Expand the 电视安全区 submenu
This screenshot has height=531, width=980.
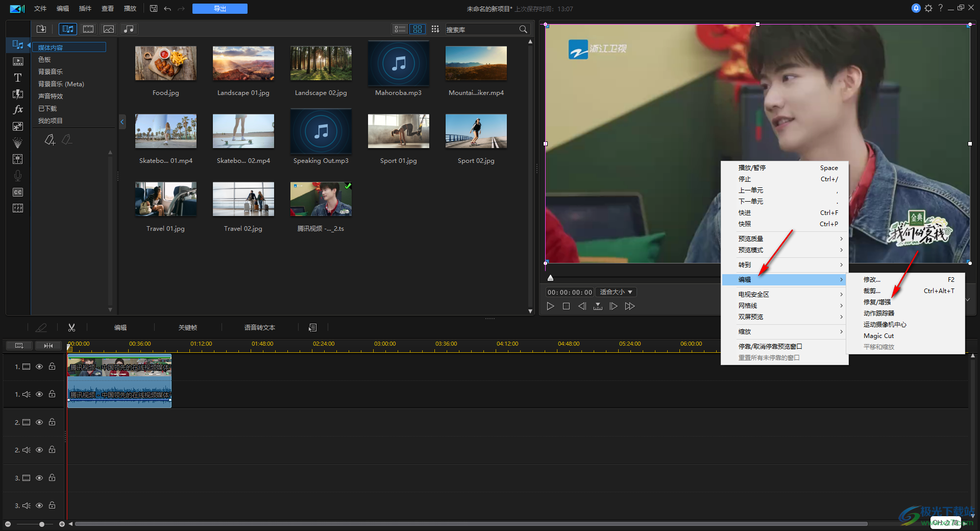pos(785,294)
